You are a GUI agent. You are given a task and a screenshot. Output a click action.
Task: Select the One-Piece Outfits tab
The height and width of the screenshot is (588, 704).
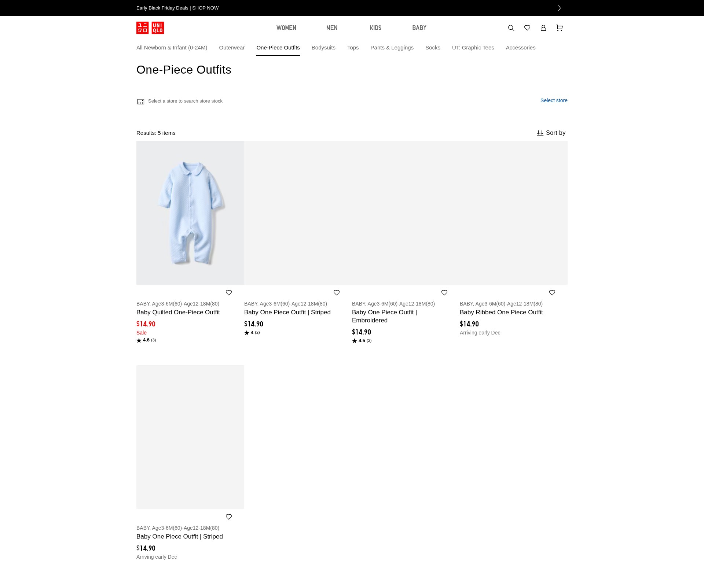click(278, 48)
